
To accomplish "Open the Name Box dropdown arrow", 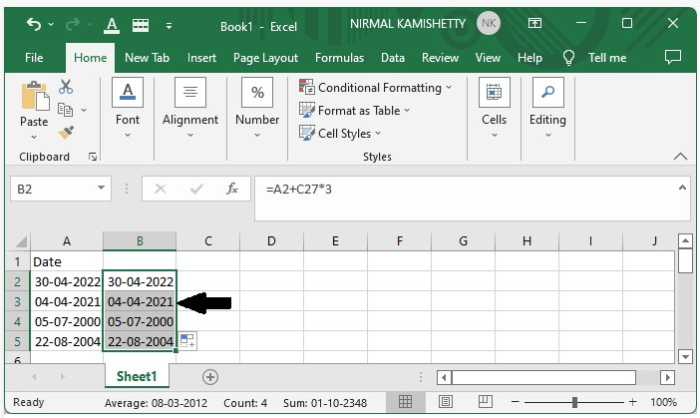I will pyautogui.click(x=102, y=188).
